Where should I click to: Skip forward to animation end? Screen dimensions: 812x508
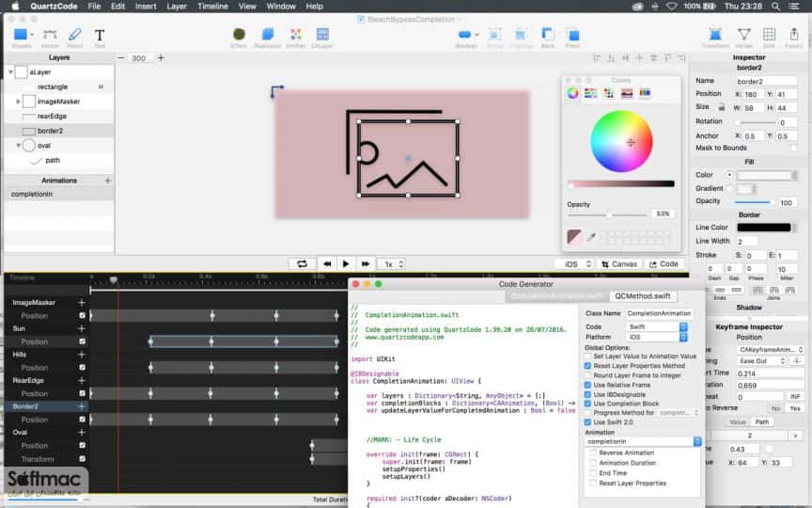365,263
